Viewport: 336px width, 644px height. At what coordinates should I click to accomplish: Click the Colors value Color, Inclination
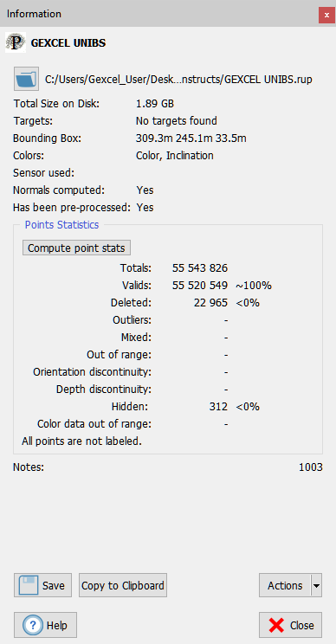pos(175,156)
